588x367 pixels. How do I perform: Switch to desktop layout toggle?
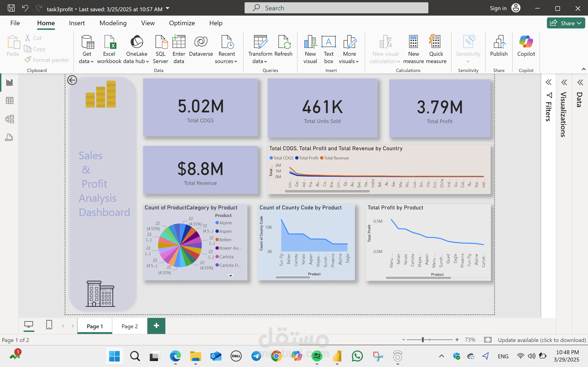[29, 325]
